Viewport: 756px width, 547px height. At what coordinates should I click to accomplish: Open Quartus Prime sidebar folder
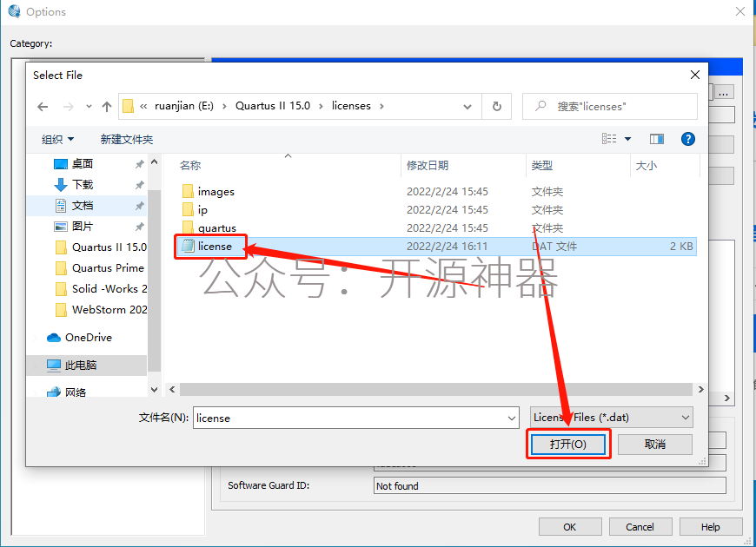click(x=100, y=268)
